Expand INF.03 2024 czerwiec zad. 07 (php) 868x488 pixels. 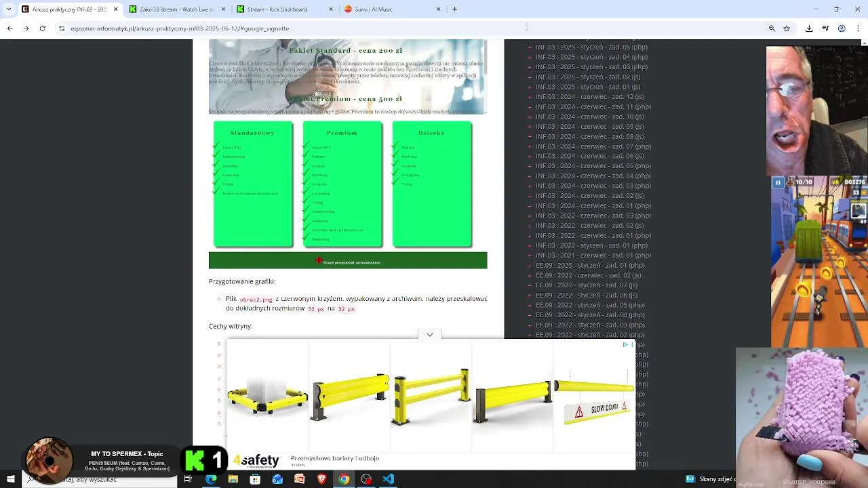click(x=529, y=146)
